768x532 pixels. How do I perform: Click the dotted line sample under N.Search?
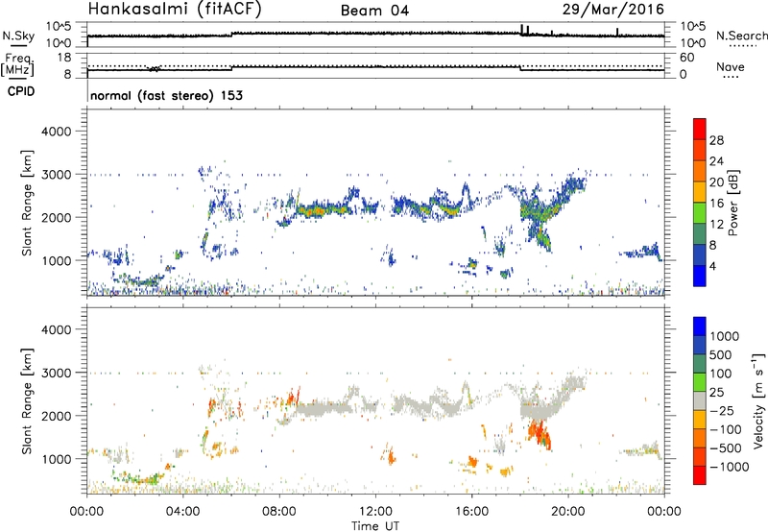(x=743, y=46)
